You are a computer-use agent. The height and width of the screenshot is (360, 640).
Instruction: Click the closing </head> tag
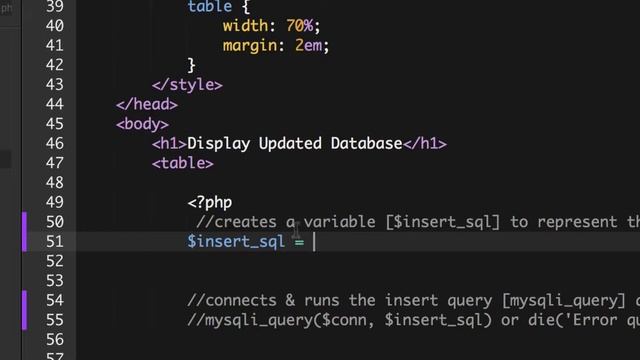(147, 104)
